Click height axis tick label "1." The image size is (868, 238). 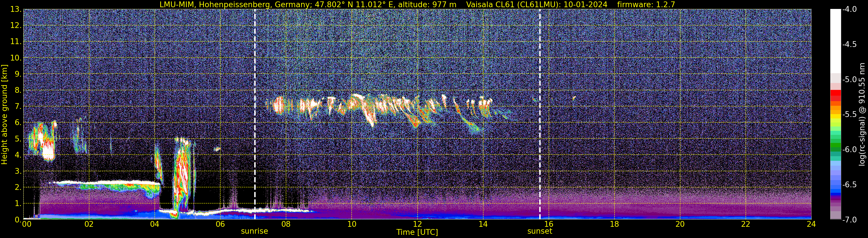[x=18, y=204]
